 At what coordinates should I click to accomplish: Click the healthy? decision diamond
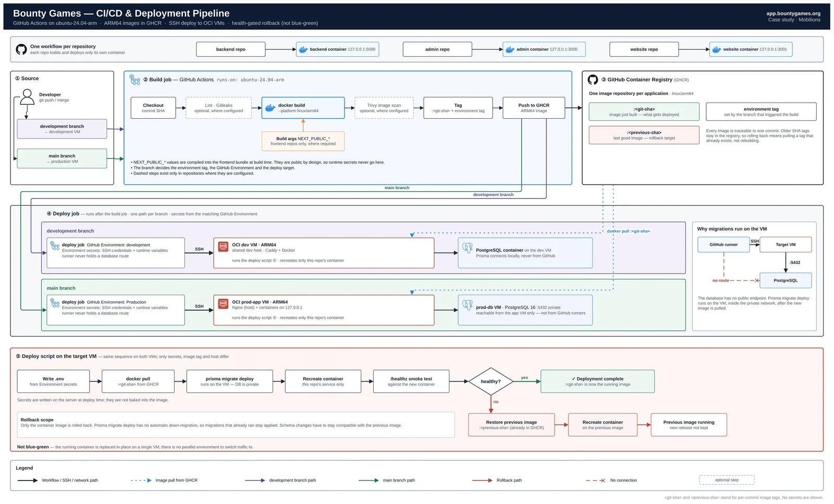490,382
